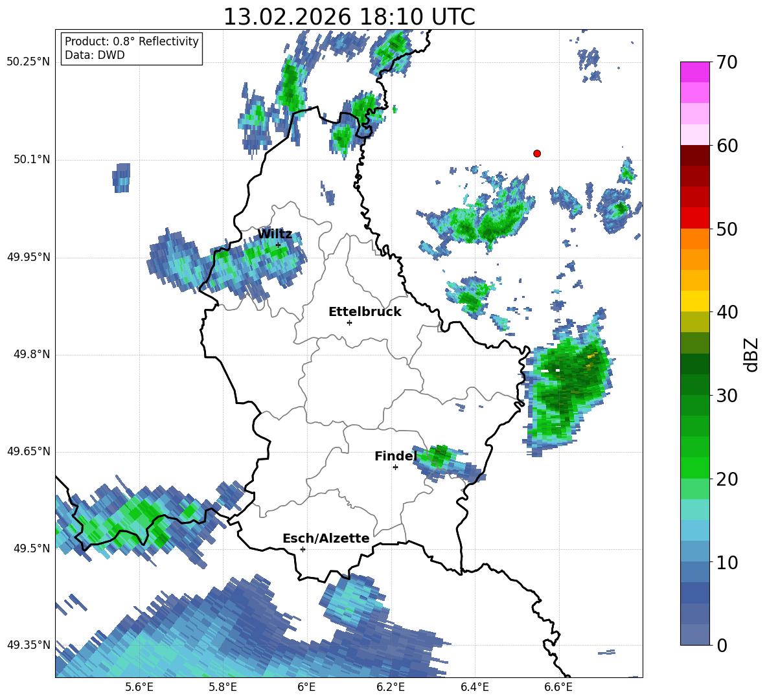Click the 49.65°N latitude label
This screenshot has height=700, width=767.
(29, 451)
